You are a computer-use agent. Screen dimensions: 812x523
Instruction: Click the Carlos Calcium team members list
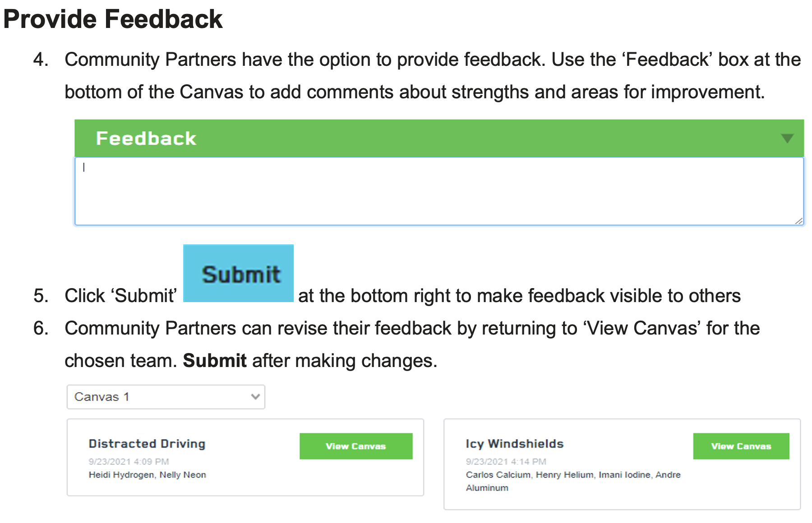[573, 475]
